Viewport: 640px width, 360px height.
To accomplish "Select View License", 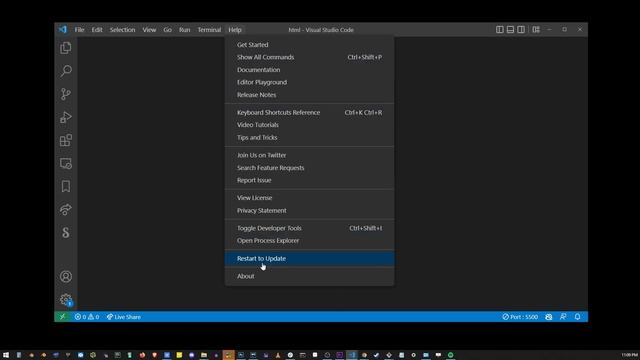I will pos(309,198).
